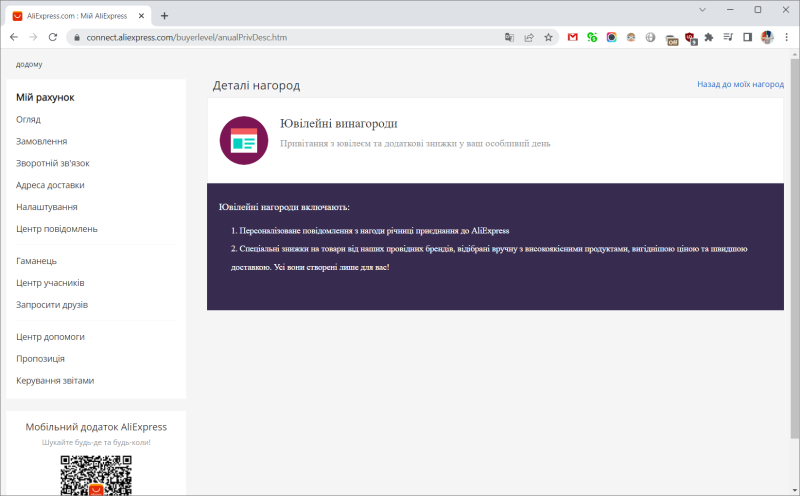Click the Chrome profile avatar
Viewport: 800px width, 496px height.
(767, 37)
